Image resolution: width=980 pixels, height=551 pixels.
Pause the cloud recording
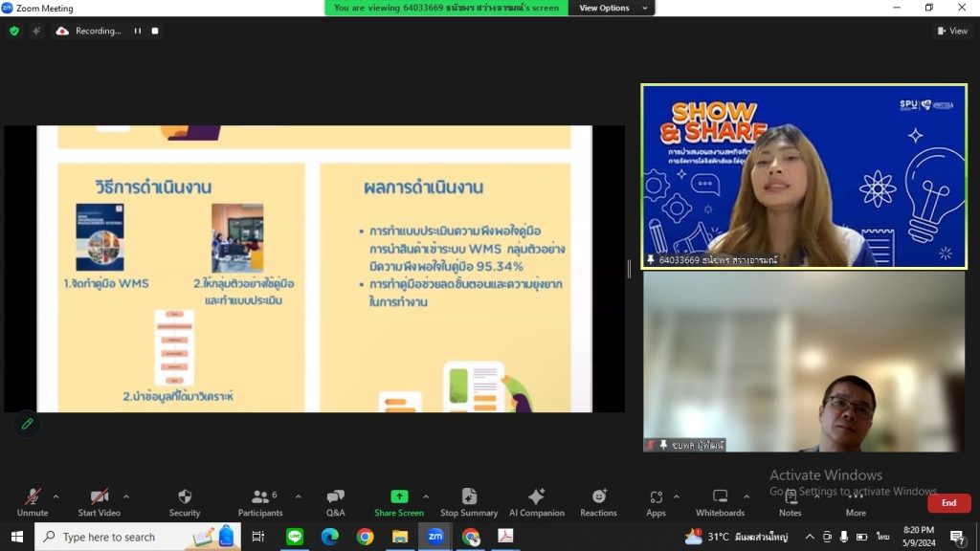click(x=138, y=31)
